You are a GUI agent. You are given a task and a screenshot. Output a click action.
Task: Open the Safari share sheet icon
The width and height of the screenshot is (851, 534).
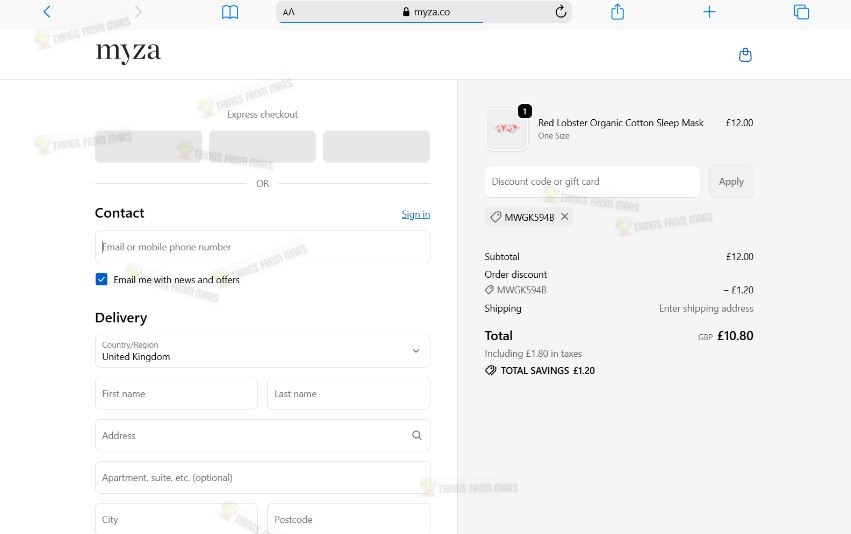tap(618, 11)
